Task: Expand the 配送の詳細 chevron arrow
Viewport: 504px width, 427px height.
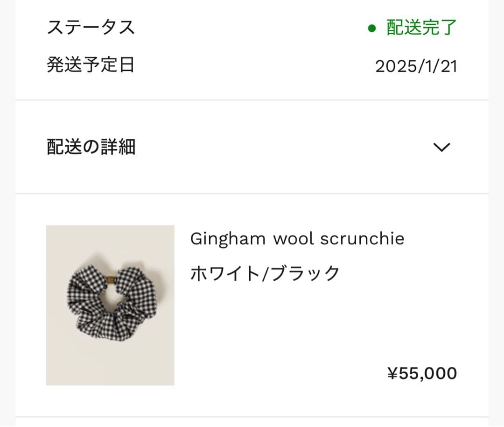Action: click(441, 147)
